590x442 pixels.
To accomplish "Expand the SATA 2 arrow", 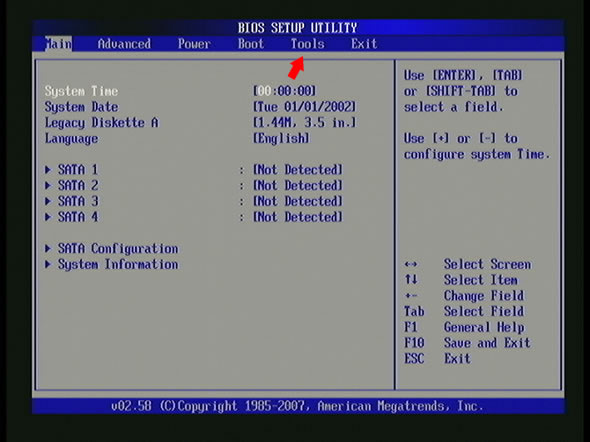I will pyautogui.click(x=48, y=185).
